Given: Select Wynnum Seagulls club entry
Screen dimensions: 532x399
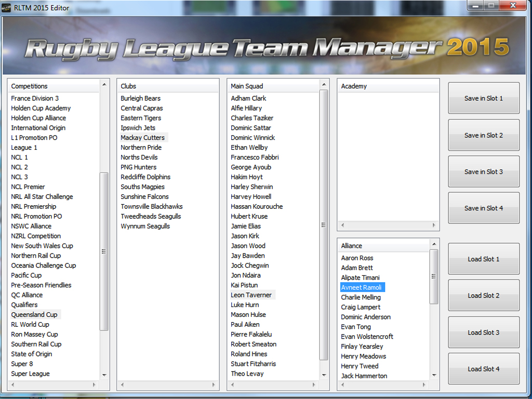Looking at the screenshot, I should (x=145, y=226).
